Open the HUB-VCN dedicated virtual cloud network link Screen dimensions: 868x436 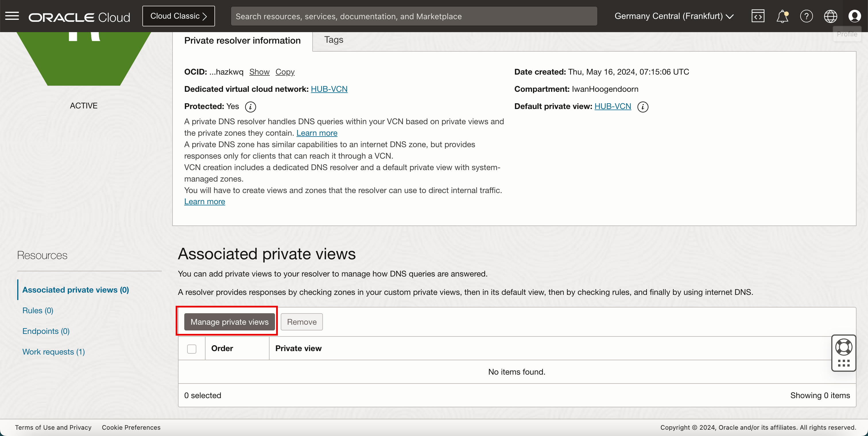[x=329, y=89]
